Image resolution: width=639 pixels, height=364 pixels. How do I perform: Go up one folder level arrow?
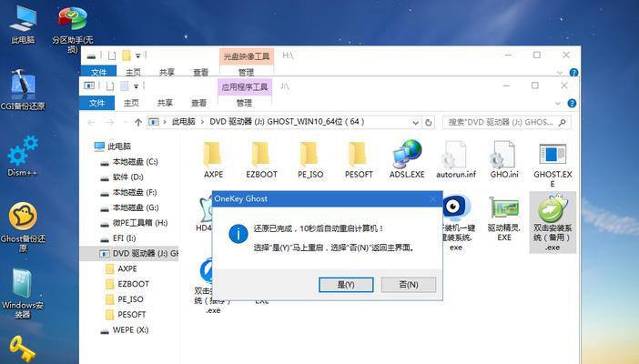(x=138, y=122)
